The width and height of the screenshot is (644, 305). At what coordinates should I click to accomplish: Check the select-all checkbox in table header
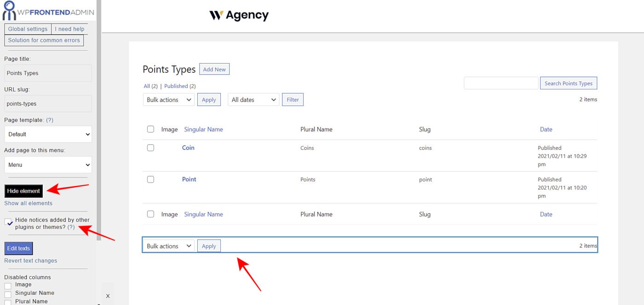pos(150,129)
